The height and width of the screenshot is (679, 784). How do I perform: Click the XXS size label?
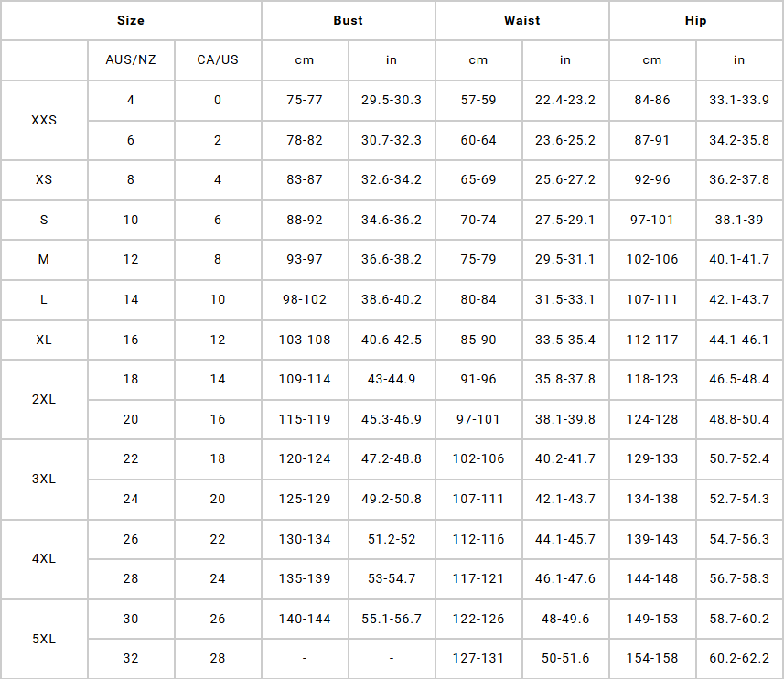44,120
